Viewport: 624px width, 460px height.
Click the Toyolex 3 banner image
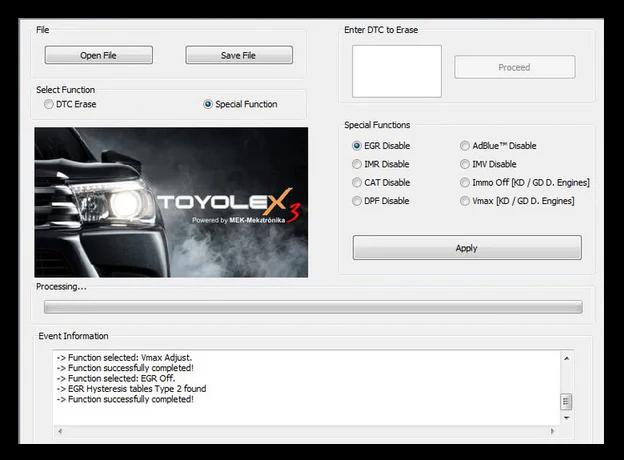pos(171,202)
